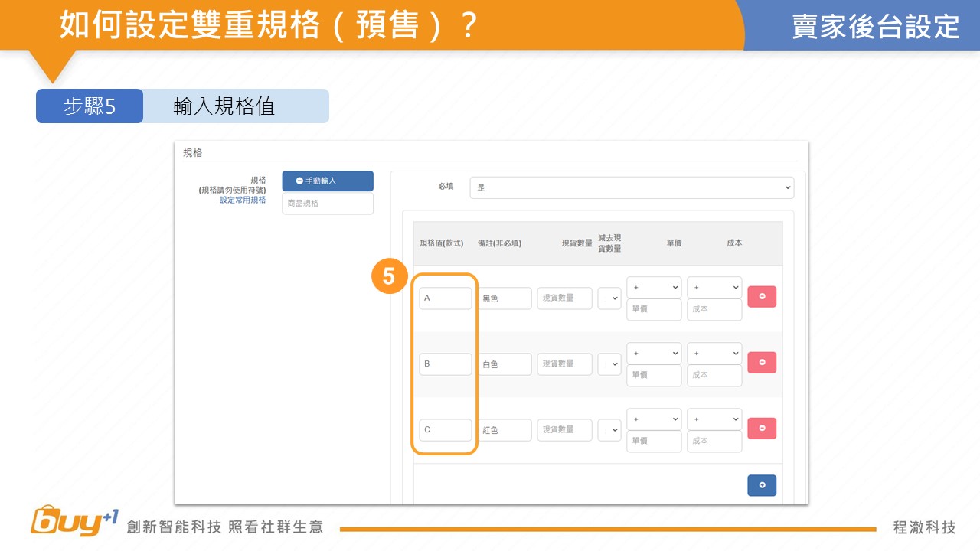Select the remark field containing 白色
Screen dimensions: 980x551
[505, 364]
